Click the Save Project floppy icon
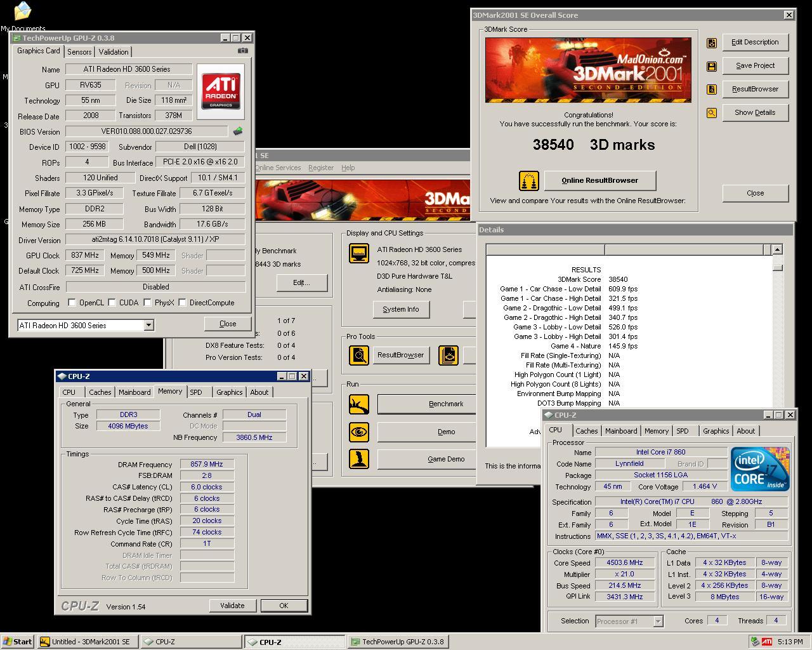The image size is (812, 650). pyautogui.click(x=712, y=66)
